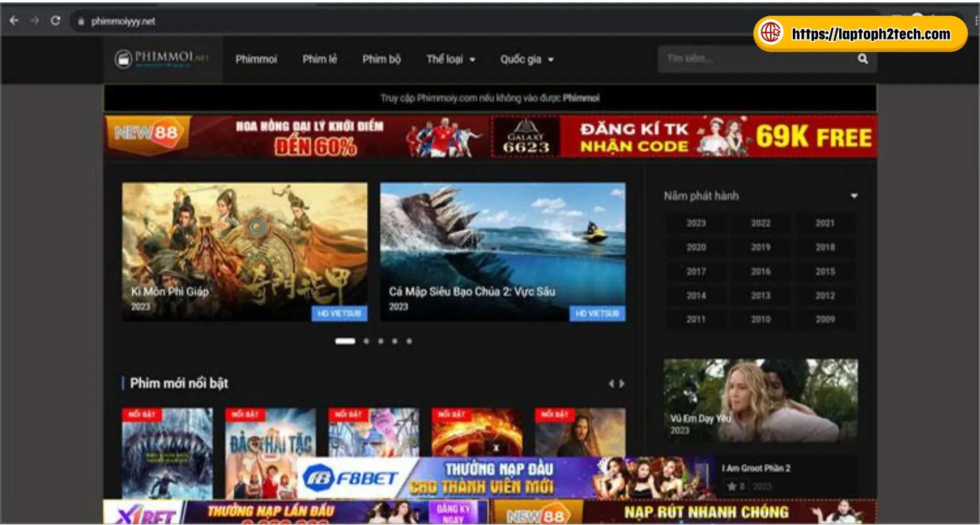
Task: Click the address bar URL phimmoiyyy.net
Action: coord(123,21)
